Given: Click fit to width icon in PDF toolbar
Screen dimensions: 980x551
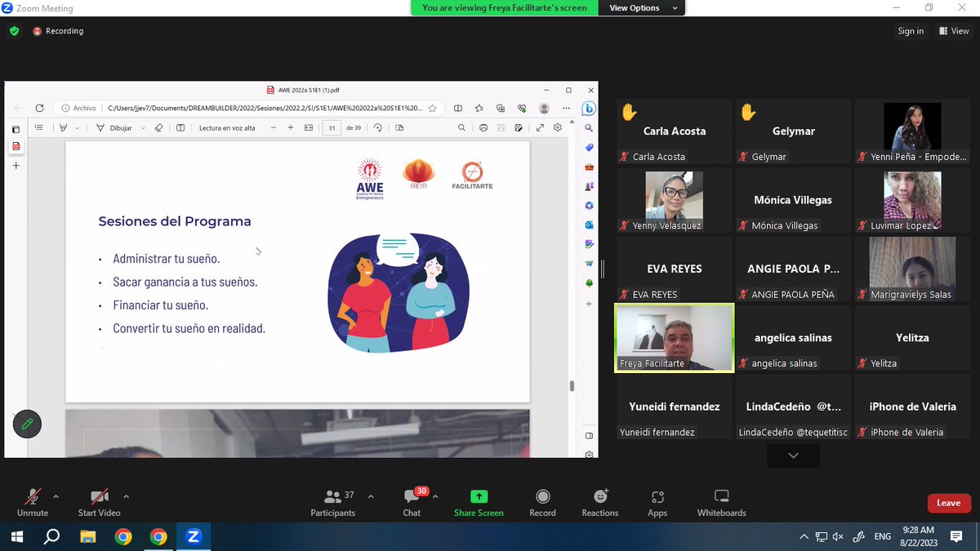Looking at the screenshot, I should tap(309, 127).
